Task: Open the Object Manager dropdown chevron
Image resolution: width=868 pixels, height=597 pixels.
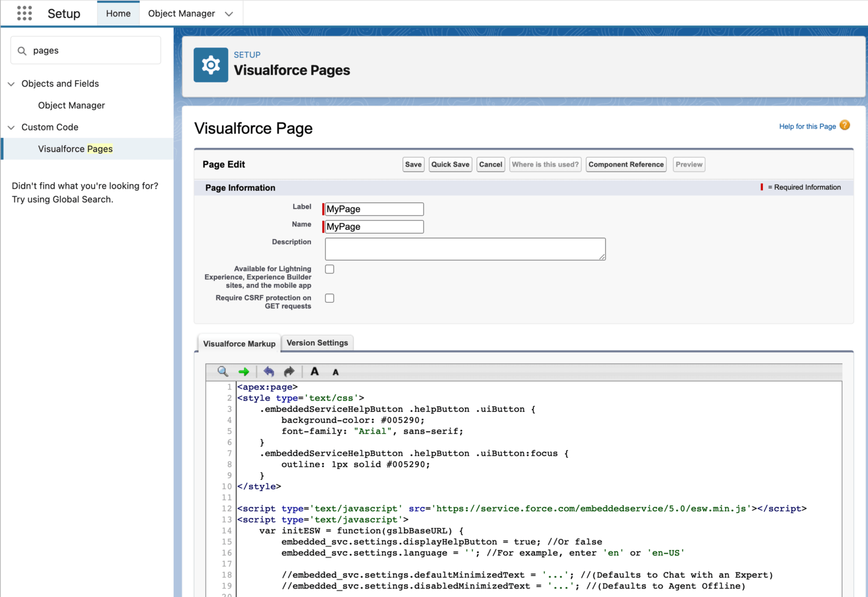Action: tap(228, 13)
